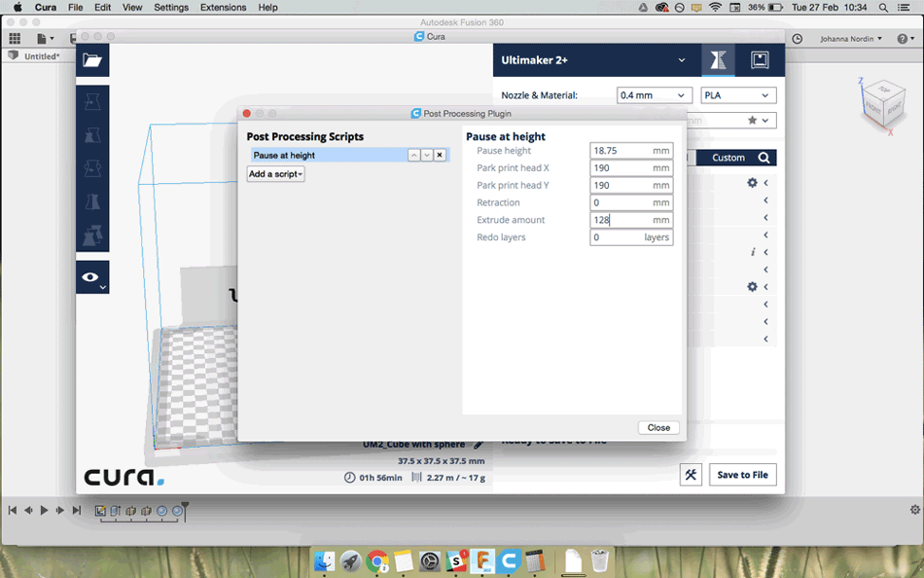
Task: Open the Help menu in menu bar
Action: tap(267, 7)
